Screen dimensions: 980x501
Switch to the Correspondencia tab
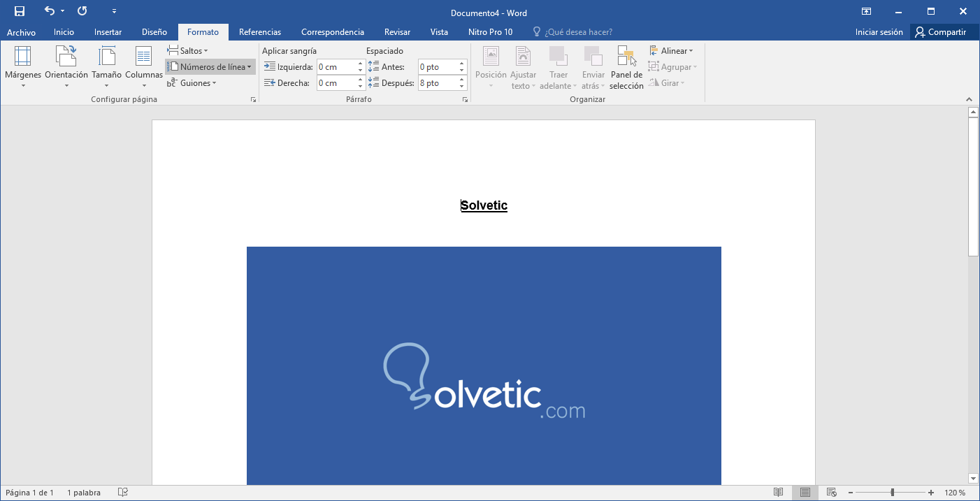pyautogui.click(x=332, y=32)
